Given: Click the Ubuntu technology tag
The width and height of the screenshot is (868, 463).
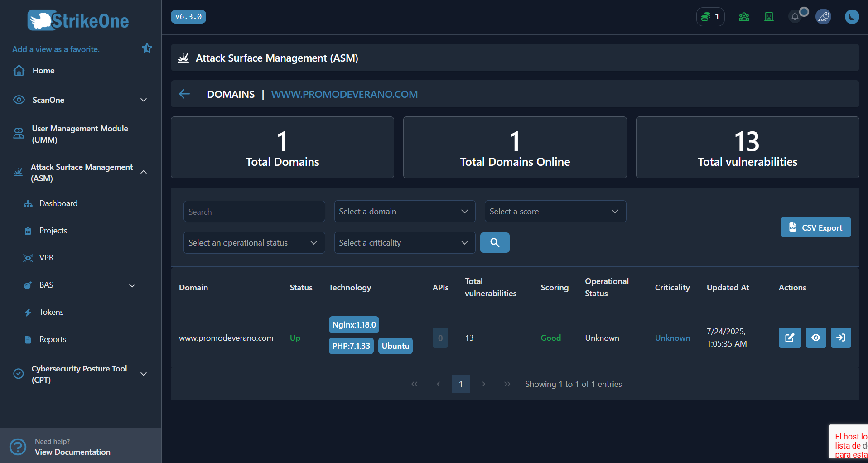Looking at the screenshot, I should coord(395,346).
